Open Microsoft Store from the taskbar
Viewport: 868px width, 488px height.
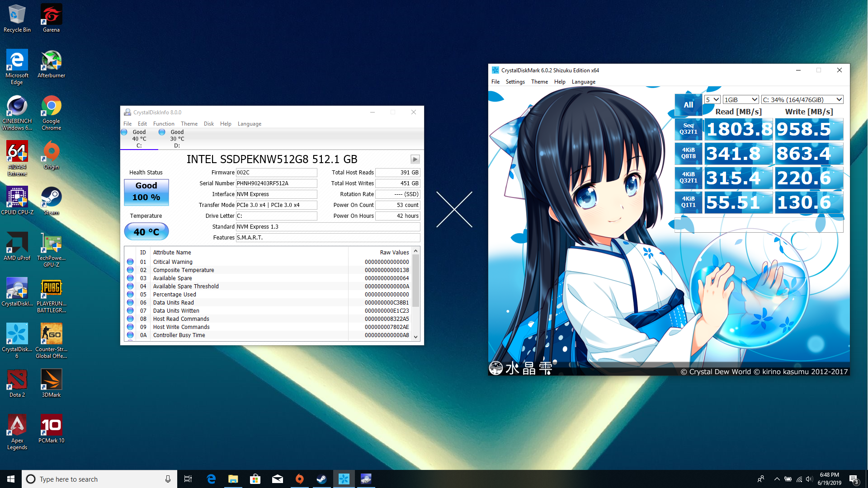[255, 479]
